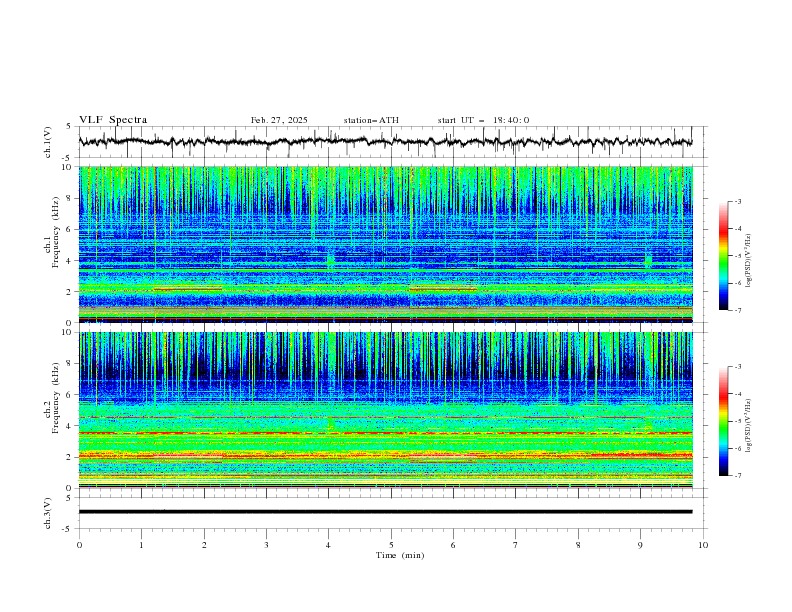Click the ch.1 voltage waveform trace
This screenshot has height=612, width=792.
click(385, 142)
